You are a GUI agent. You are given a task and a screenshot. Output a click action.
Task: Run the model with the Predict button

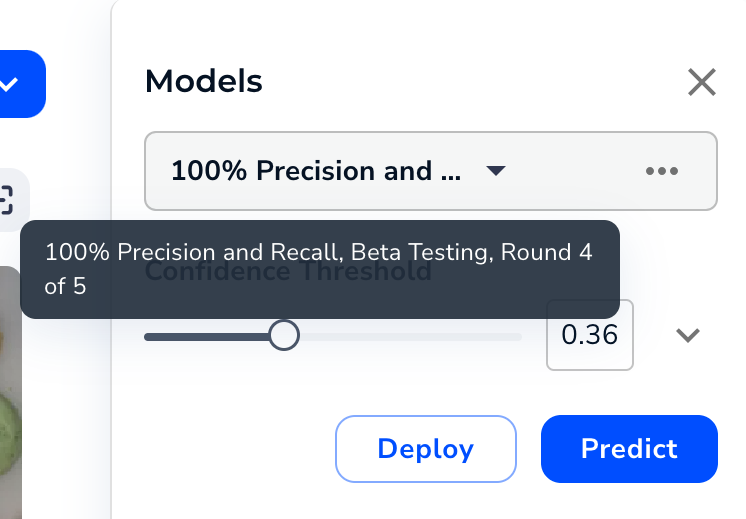tap(629, 449)
